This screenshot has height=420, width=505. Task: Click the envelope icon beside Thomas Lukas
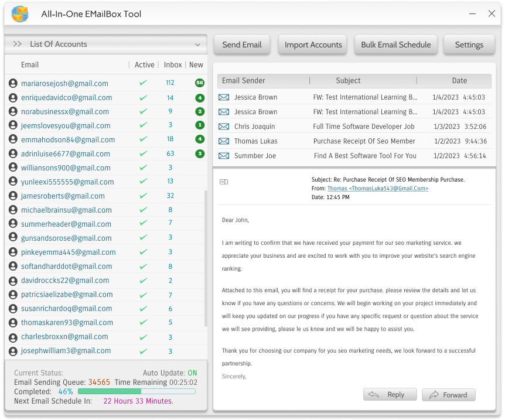223,141
